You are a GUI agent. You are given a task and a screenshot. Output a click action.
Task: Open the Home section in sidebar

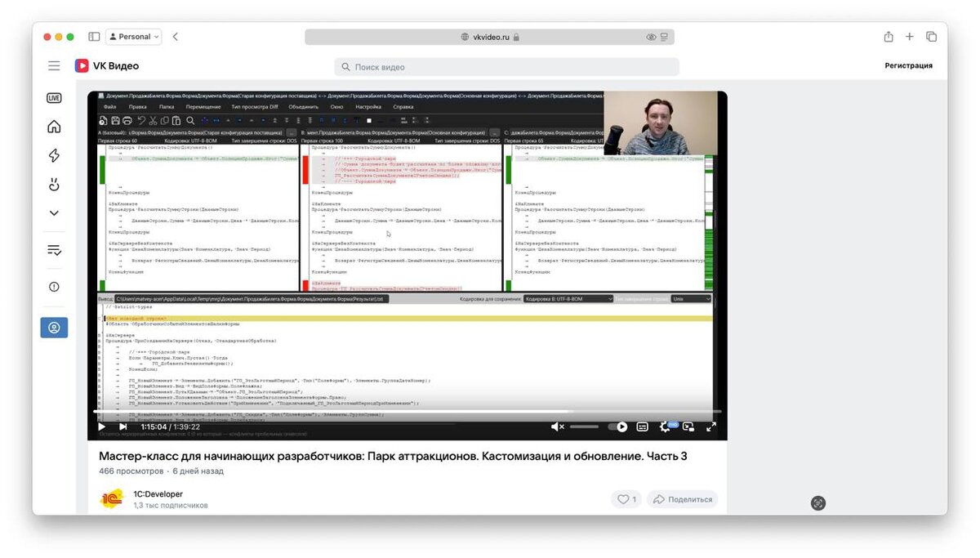coord(54,127)
